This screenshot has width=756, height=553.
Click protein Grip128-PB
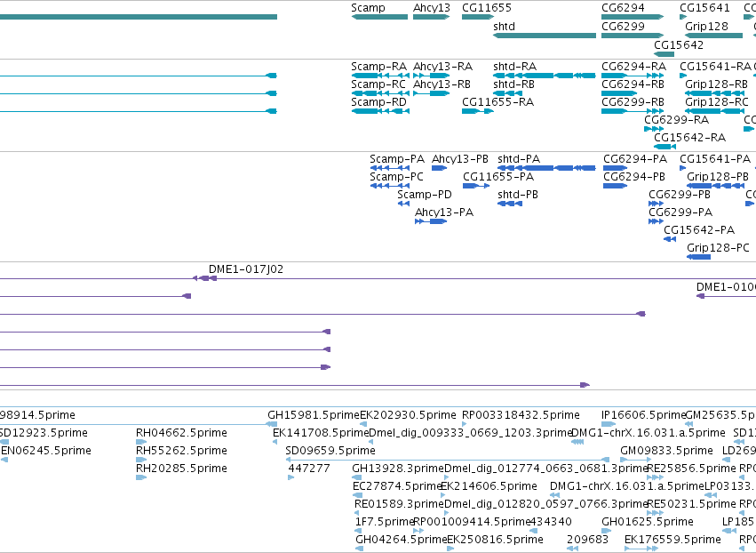point(715,186)
